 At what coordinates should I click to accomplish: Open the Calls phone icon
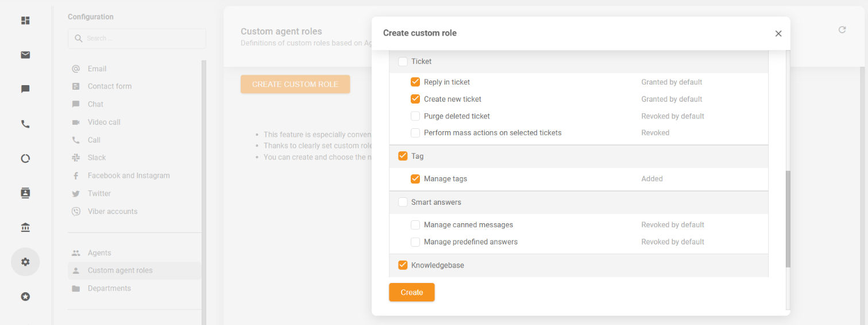(x=25, y=124)
